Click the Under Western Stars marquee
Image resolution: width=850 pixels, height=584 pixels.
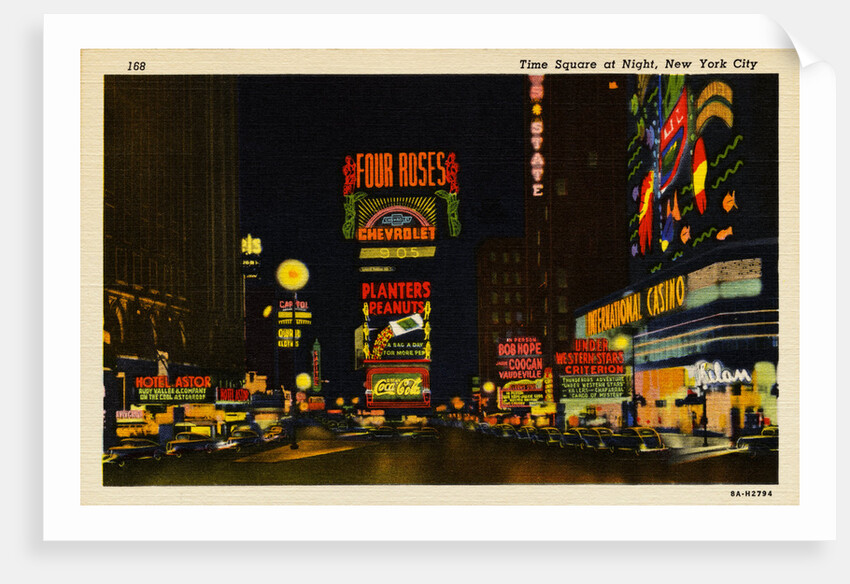(590, 357)
